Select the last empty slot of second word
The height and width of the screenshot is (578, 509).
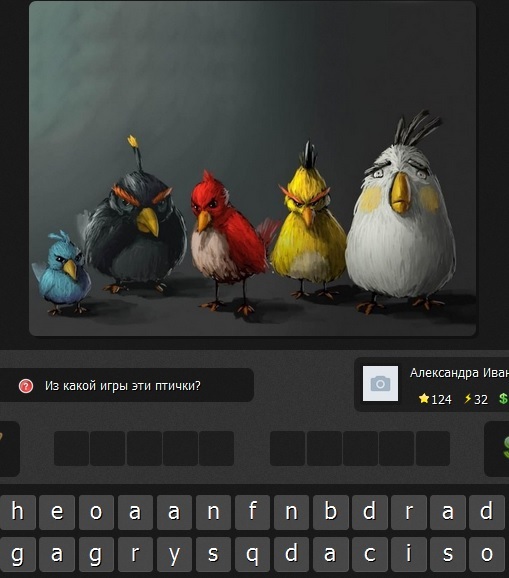click(433, 448)
